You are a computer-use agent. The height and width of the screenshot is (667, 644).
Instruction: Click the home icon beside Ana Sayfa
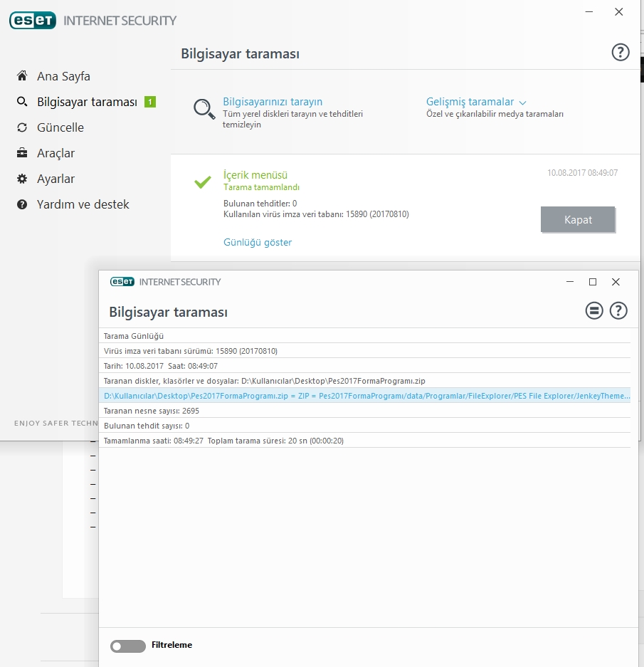coord(22,75)
